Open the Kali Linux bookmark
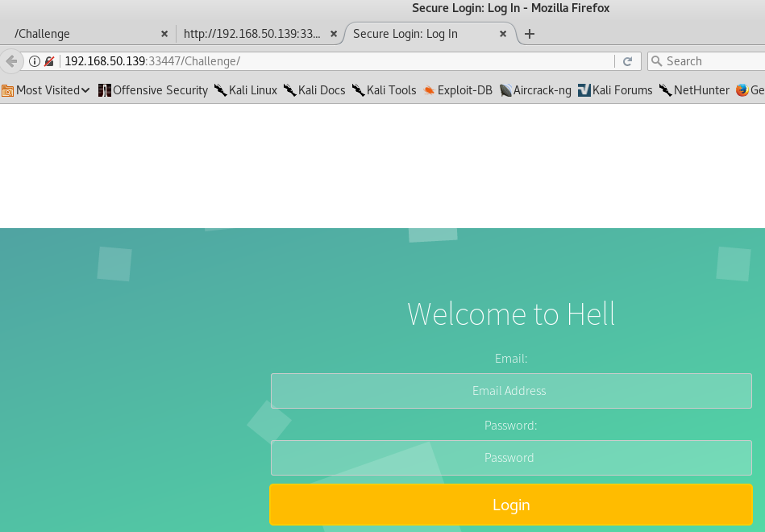This screenshot has height=532, width=765. (x=246, y=90)
